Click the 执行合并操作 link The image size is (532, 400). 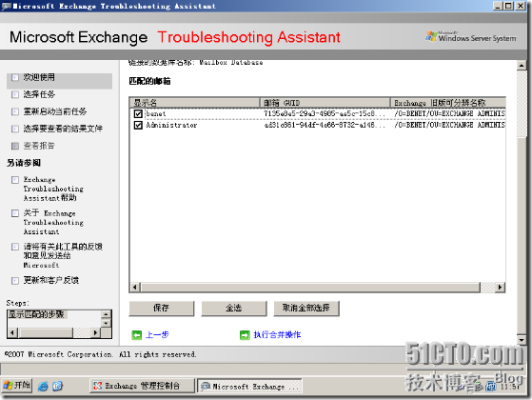click(x=277, y=335)
